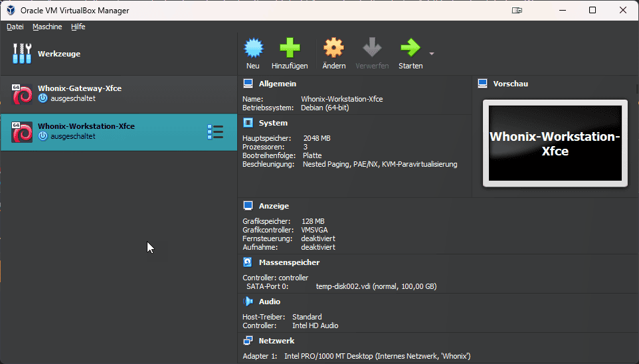This screenshot has width=639, height=364.
Task: Open VM settings via Ändern gear icon
Action: coord(333,48)
